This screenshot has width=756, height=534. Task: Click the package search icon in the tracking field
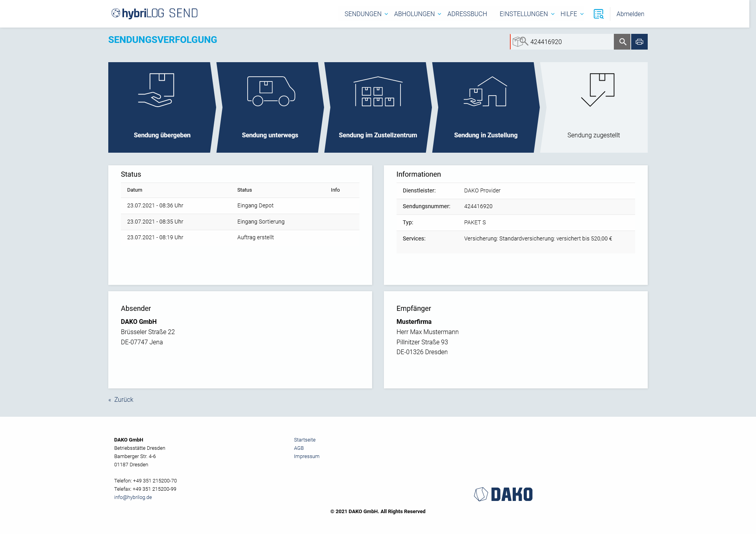pyautogui.click(x=520, y=41)
